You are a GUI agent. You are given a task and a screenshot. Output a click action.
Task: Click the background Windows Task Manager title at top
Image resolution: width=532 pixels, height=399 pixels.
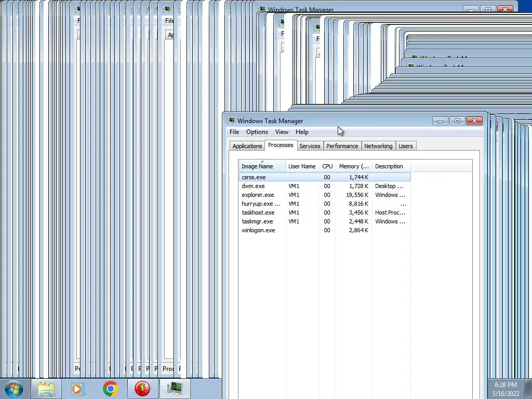point(301,9)
